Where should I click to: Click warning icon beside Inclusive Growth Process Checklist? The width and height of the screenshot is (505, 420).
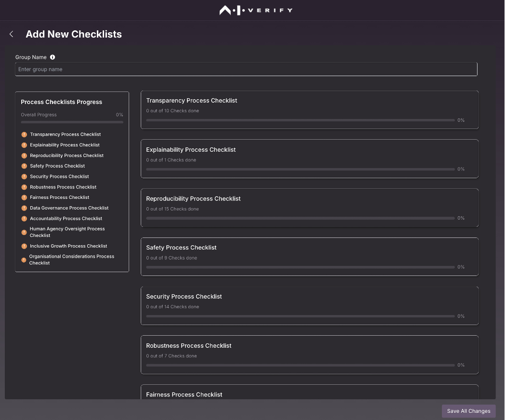coord(24,246)
